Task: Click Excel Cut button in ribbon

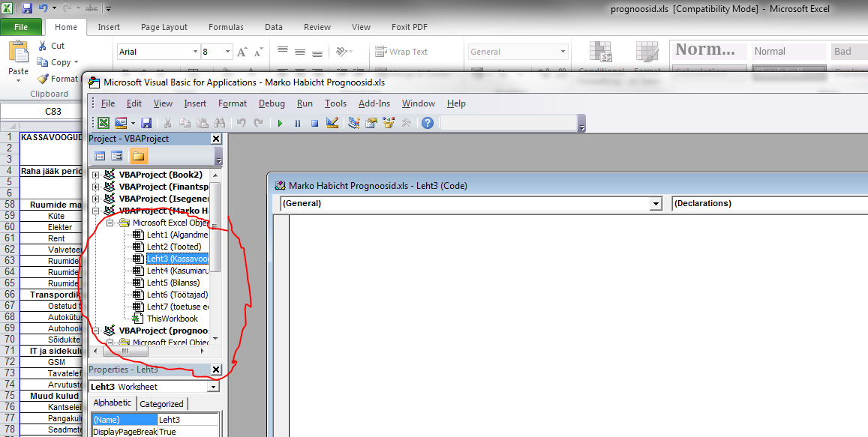Action: click(51, 46)
